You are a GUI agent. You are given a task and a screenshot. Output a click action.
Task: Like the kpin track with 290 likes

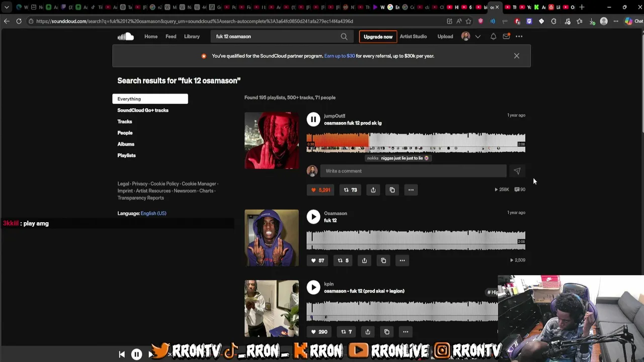pyautogui.click(x=319, y=332)
